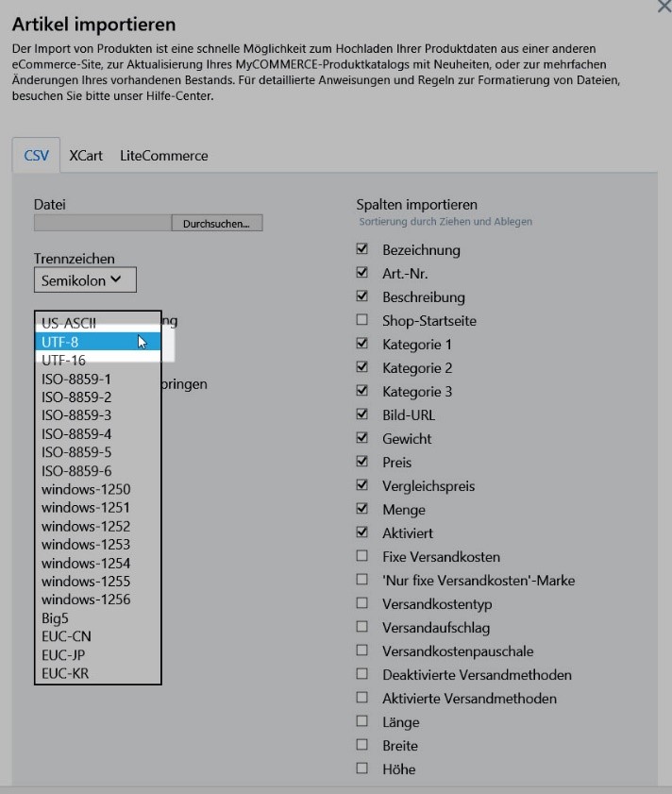Screen dimensions: 672x794
Task: Uncheck the Gewicht checkbox
Action: point(362,437)
